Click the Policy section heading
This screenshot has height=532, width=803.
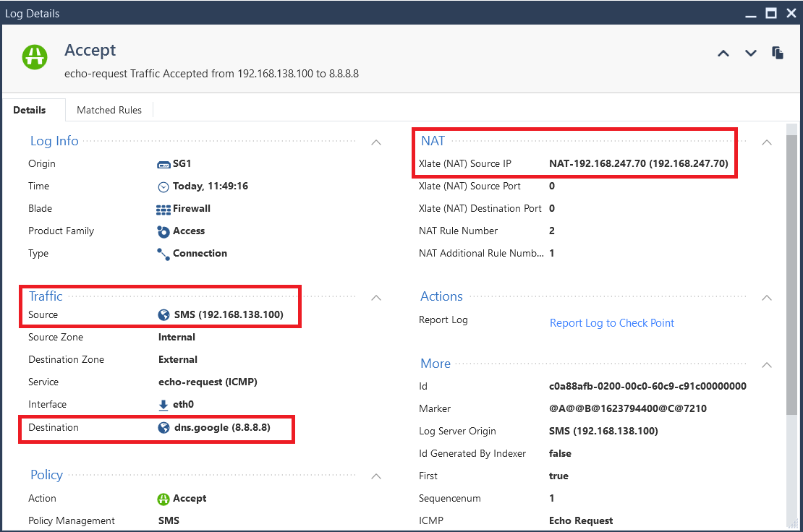46,475
